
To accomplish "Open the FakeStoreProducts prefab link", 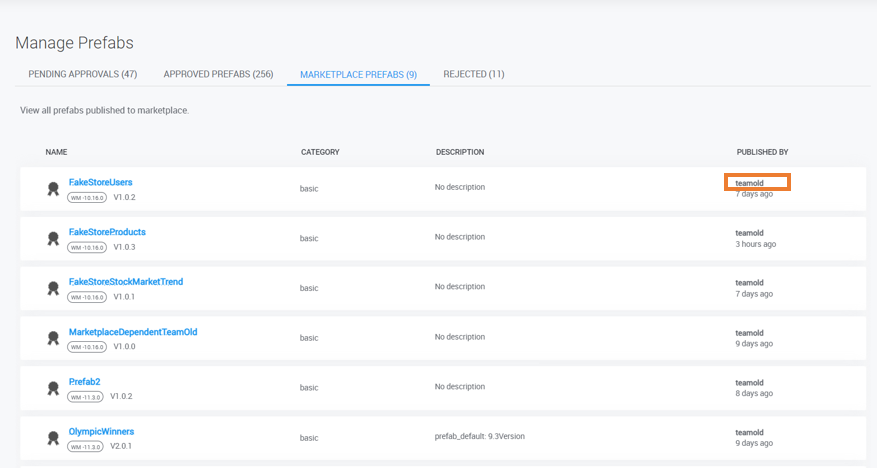I will tap(107, 232).
